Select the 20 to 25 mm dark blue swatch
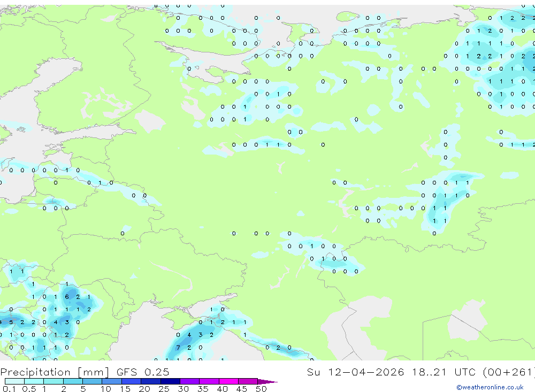The image size is (535, 392). [150, 381]
